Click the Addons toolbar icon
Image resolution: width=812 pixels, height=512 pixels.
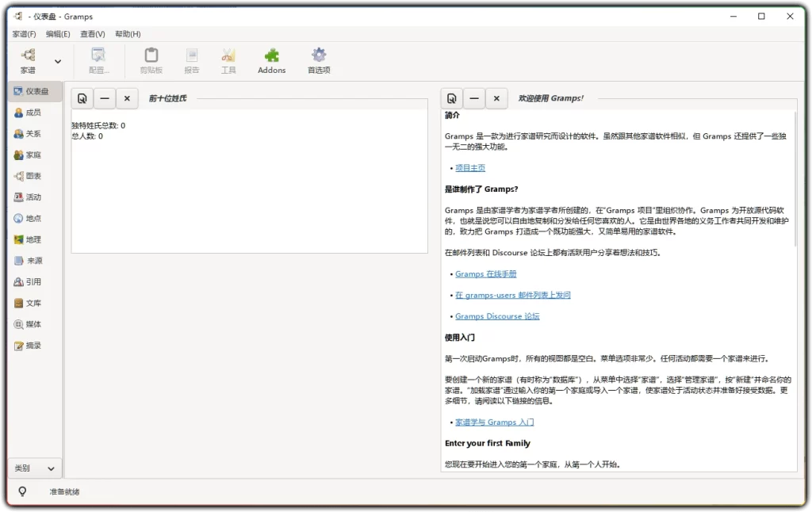271,59
